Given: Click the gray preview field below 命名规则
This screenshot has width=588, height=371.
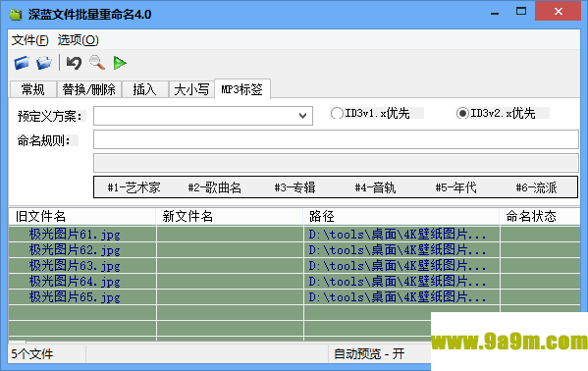Looking at the screenshot, I should tap(336, 163).
